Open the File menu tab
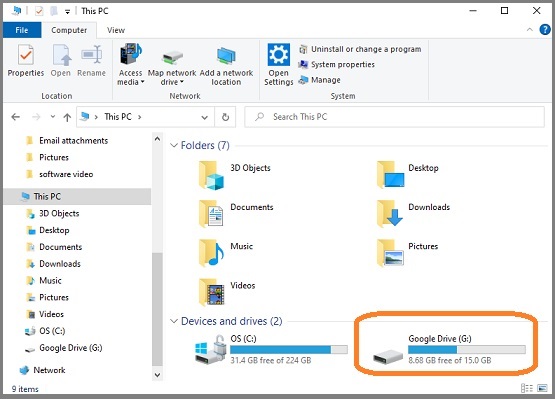This screenshot has height=399, width=555. (x=22, y=30)
